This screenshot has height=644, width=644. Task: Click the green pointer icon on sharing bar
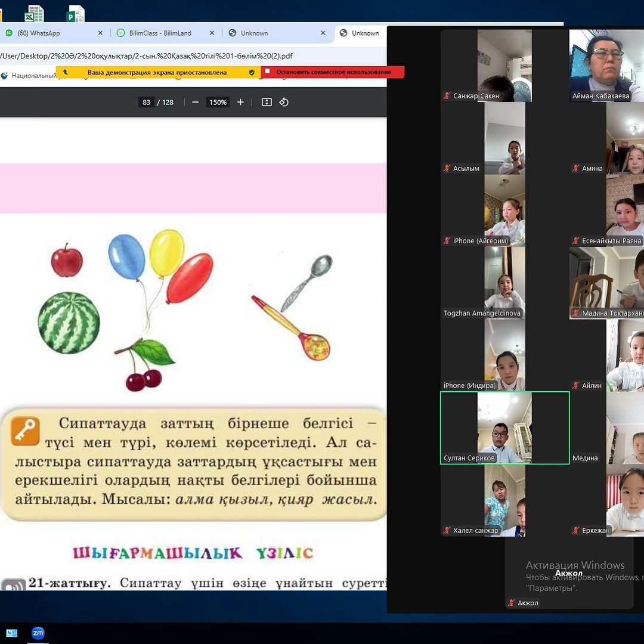click(x=66, y=72)
